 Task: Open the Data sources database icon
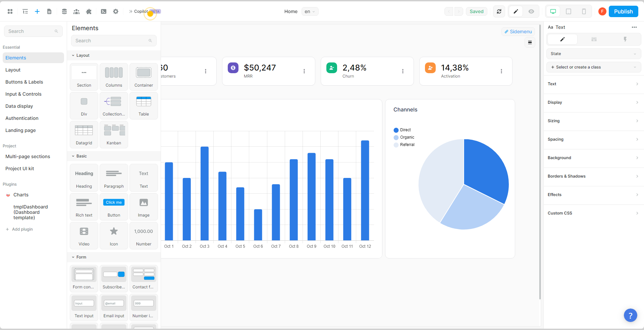click(64, 11)
